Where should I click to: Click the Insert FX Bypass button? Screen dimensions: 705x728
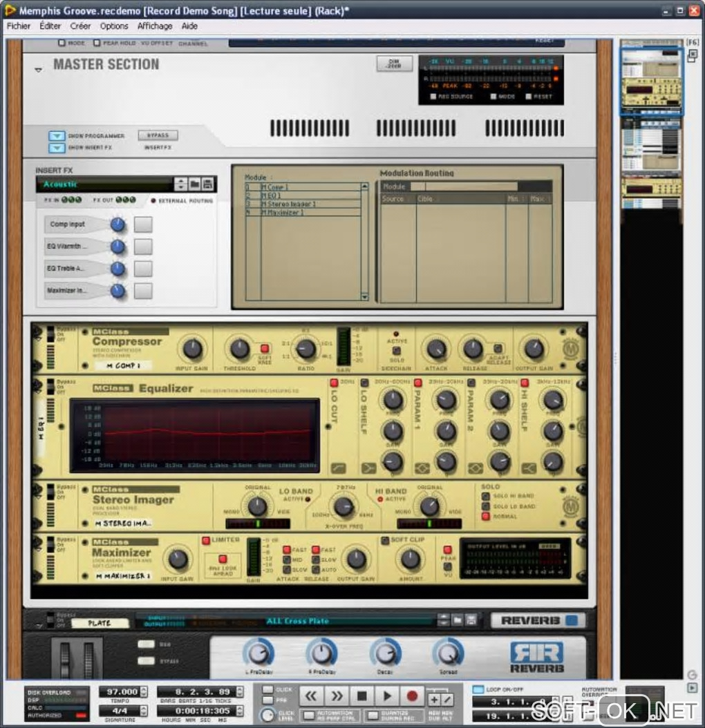pyautogui.click(x=158, y=135)
